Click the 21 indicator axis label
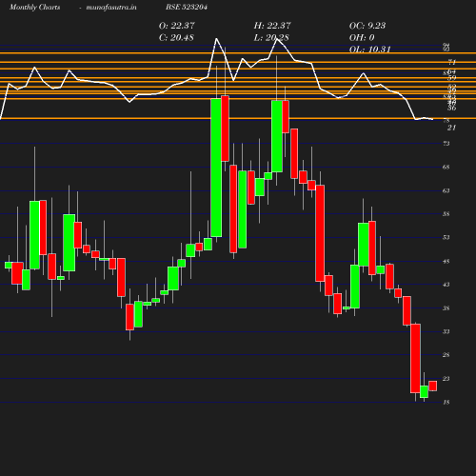The width and height of the screenshot is (476, 476). pos(451,128)
